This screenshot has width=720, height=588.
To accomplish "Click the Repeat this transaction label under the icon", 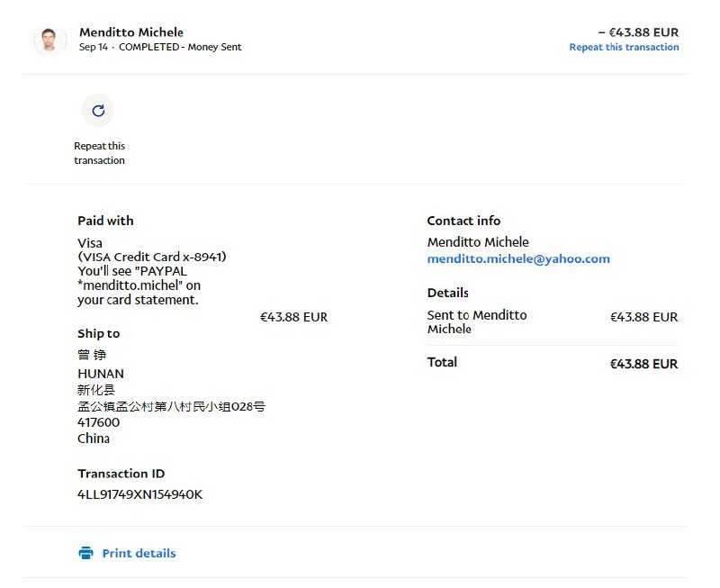I will 99,153.
